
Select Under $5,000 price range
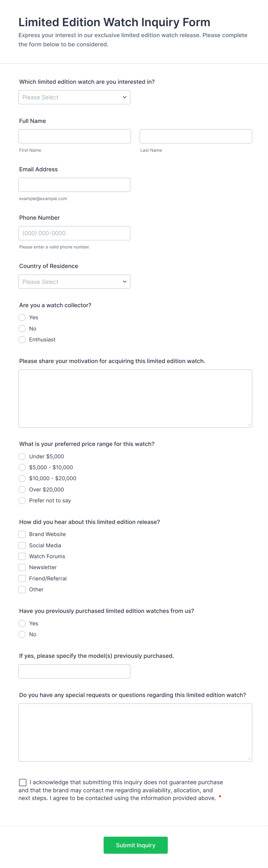coord(22,456)
